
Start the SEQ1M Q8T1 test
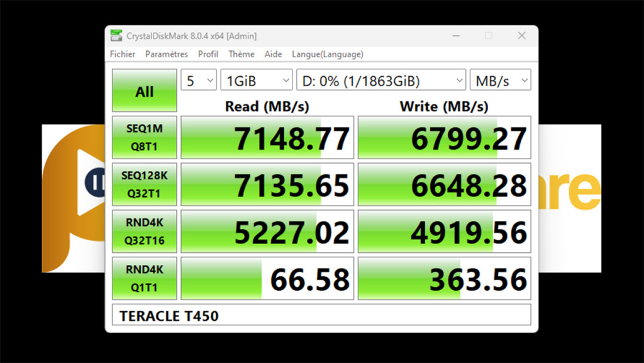tap(145, 138)
